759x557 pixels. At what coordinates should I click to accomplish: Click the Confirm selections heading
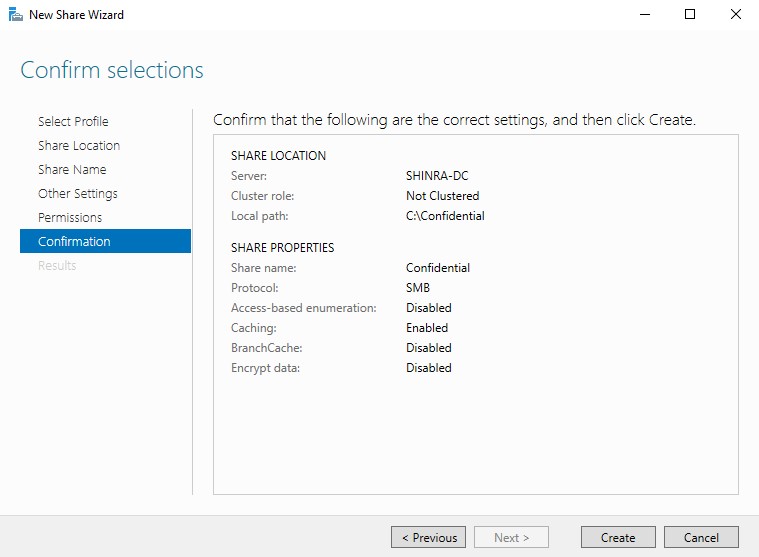coord(112,70)
